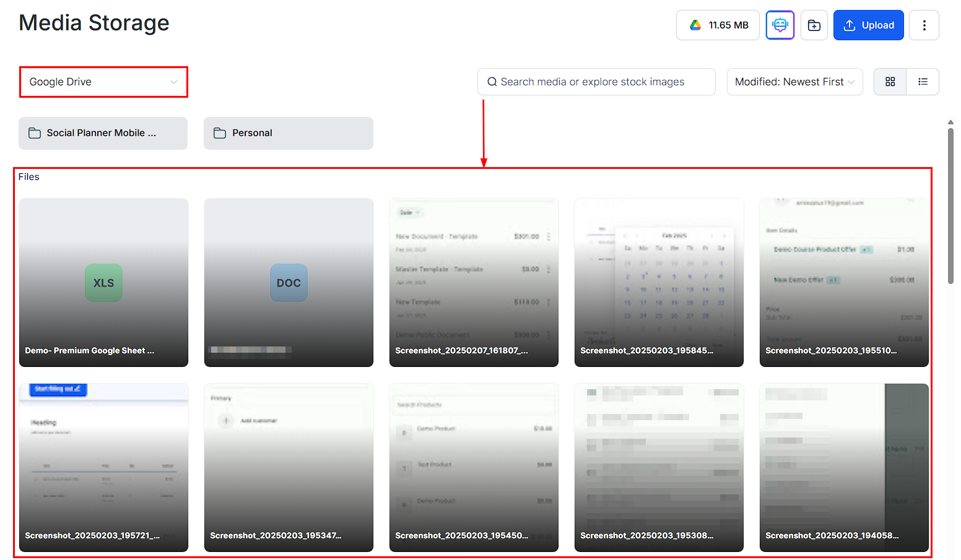Viewport: 961px width, 560px height.
Task: Enable grid view layout
Action: (890, 81)
